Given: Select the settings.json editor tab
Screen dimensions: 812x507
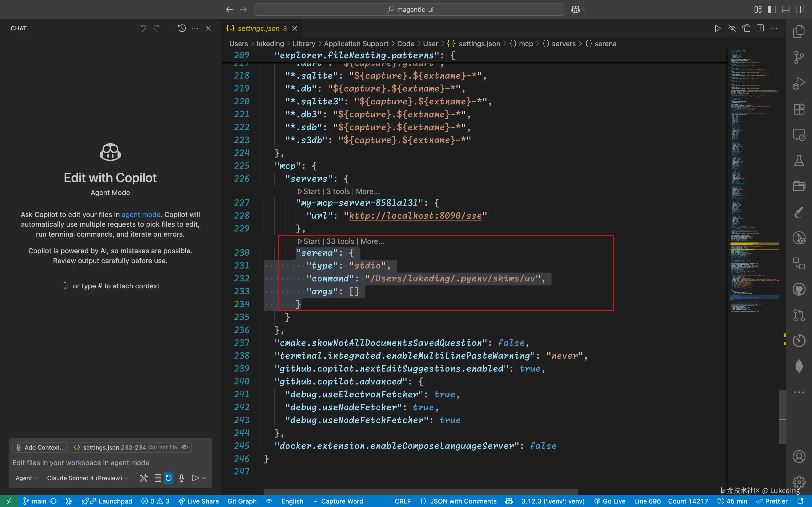Looking at the screenshot, I should tap(258, 28).
